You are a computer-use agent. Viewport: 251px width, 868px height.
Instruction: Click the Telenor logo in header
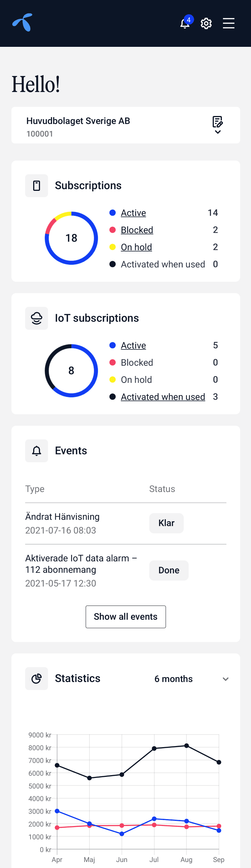tap(23, 23)
